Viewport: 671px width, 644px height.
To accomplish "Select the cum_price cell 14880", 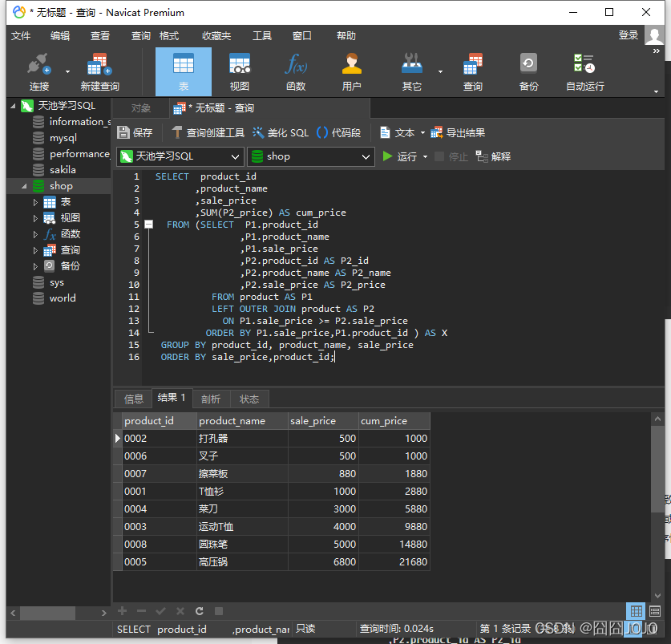I will click(394, 545).
